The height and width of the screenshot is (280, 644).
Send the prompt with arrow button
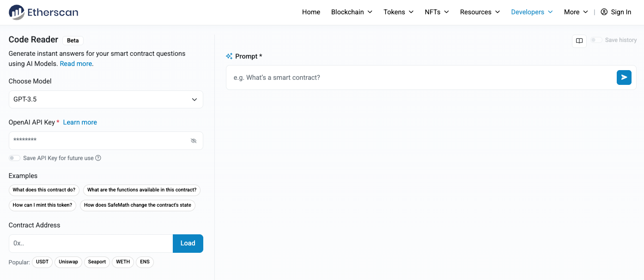pyautogui.click(x=624, y=77)
